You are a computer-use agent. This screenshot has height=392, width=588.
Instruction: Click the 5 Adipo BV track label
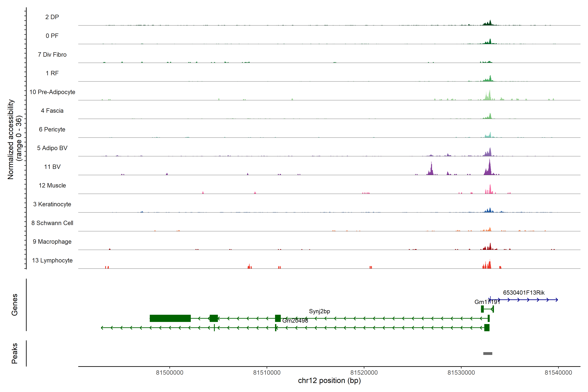pyautogui.click(x=52, y=148)
